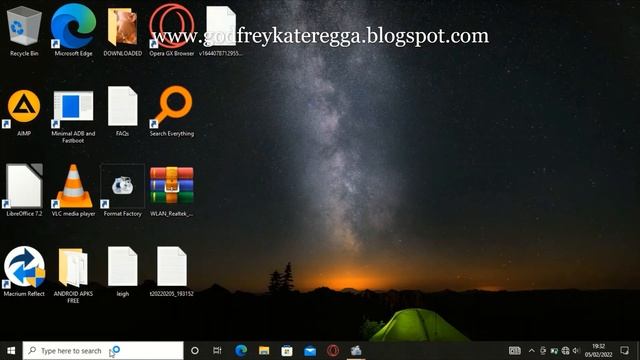Open Cortana from the taskbar
Screen dimensions: 640x360
(195, 351)
